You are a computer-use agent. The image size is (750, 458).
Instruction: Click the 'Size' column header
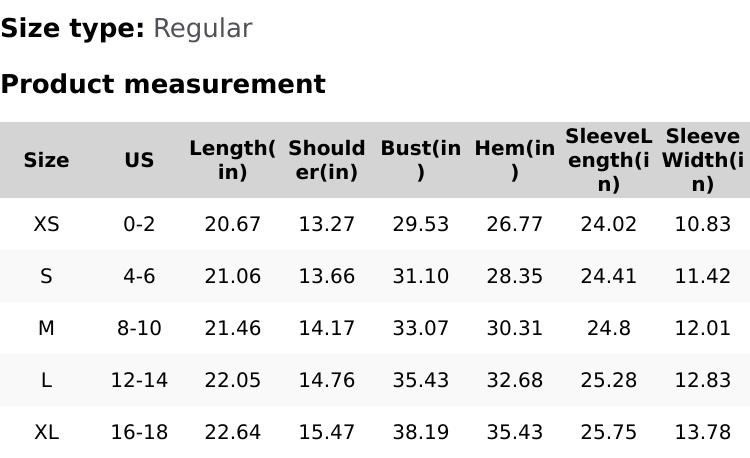pyautogui.click(x=46, y=160)
